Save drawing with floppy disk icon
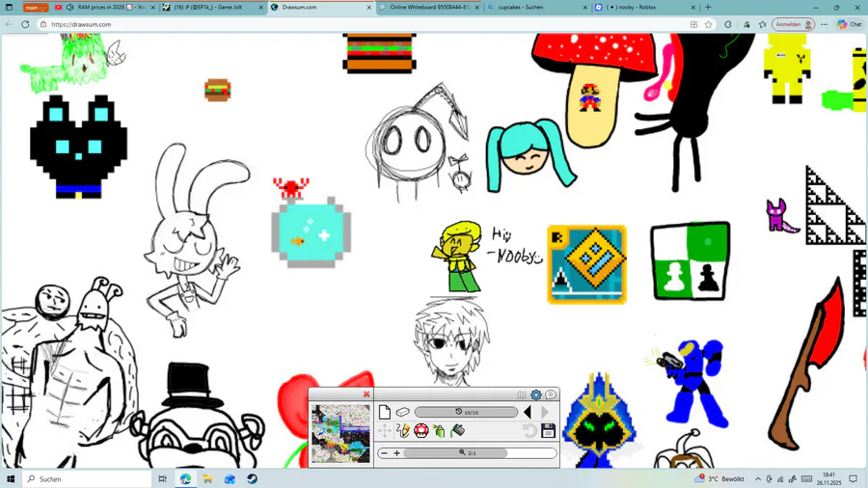Viewport: 868px width, 488px height. (x=548, y=430)
